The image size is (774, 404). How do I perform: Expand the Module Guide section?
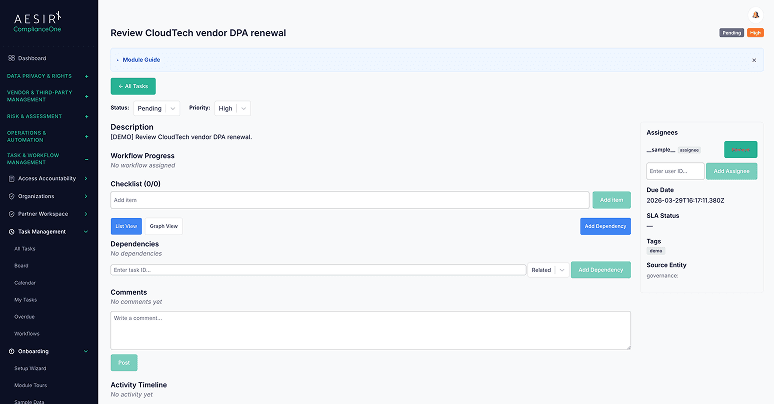[141, 60]
